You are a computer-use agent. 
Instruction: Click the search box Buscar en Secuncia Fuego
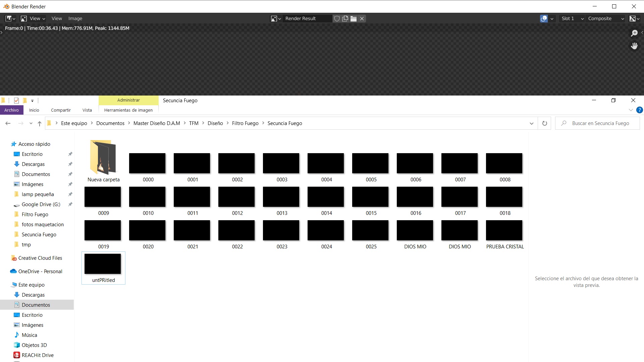(600, 123)
